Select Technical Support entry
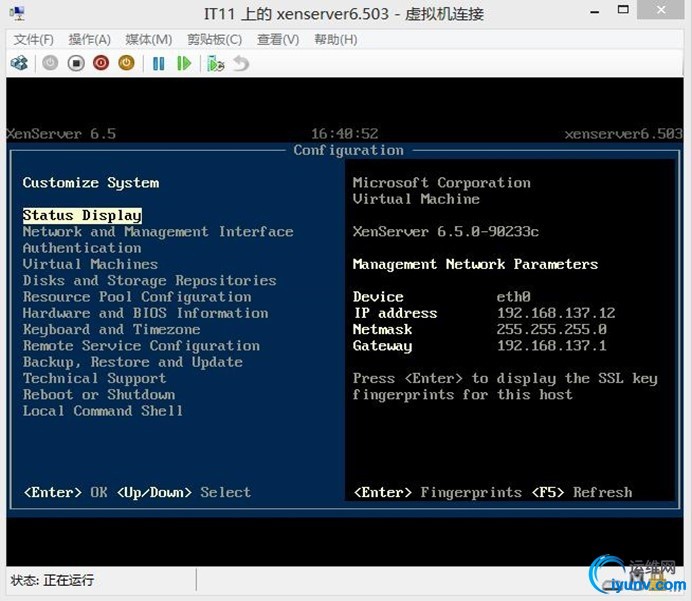 click(94, 379)
